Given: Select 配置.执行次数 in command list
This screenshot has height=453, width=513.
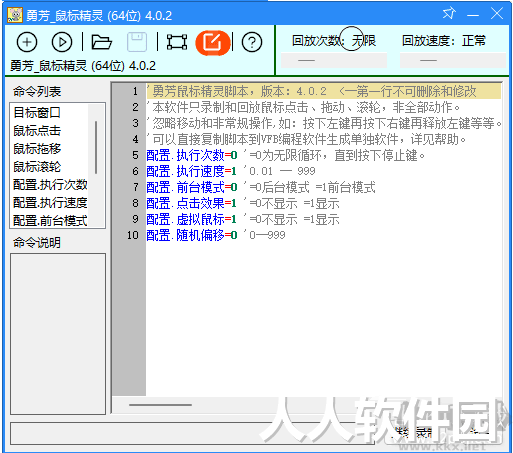Looking at the screenshot, I should [50, 185].
